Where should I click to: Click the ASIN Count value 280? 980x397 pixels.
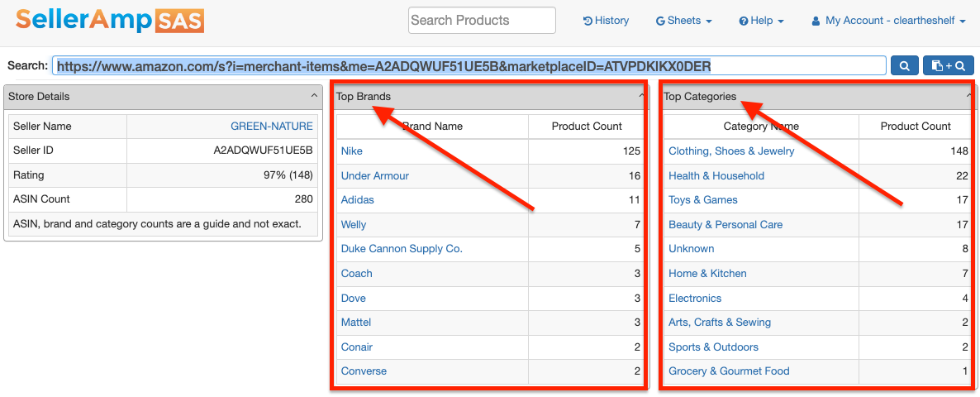point(304,199)
